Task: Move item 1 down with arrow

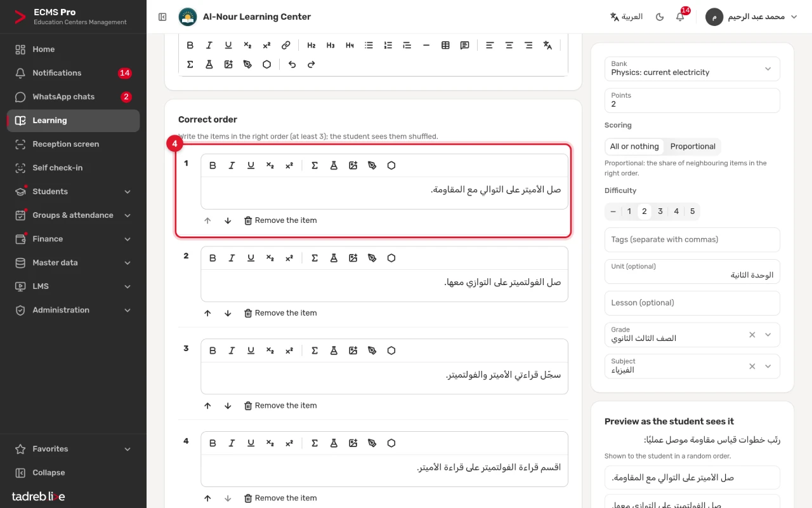Action: 228,220
